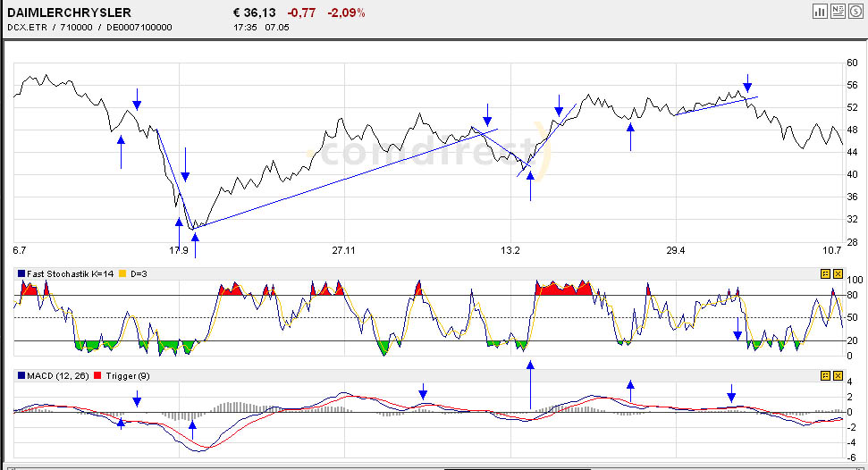
Task: Close the MACD indicator panel
Action: [838, 376]
